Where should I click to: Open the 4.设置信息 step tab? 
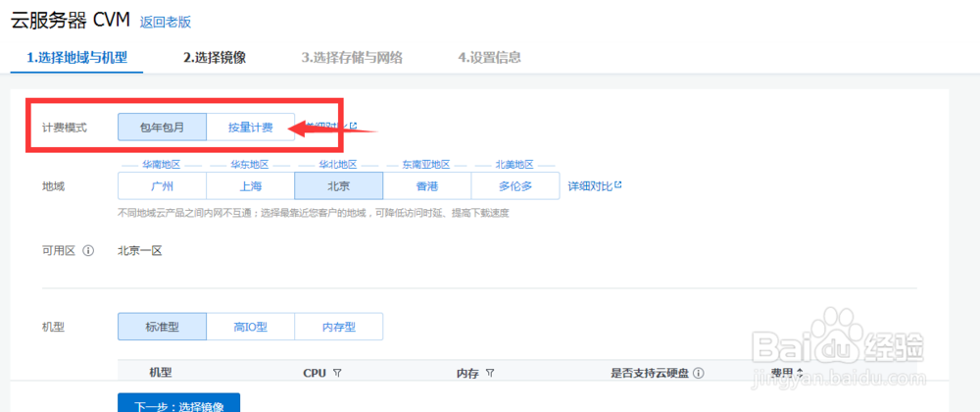[x=489, y=58]
